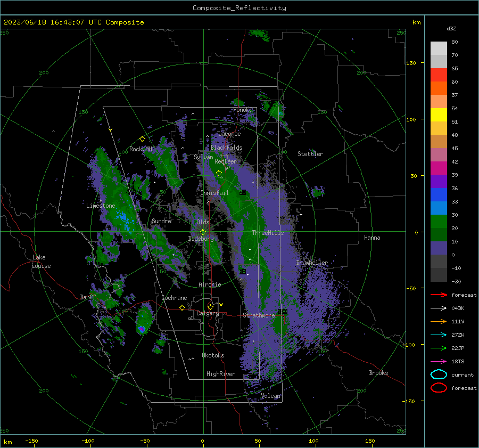Pick the light gray swatch between 80 and 70

(439, 48)
